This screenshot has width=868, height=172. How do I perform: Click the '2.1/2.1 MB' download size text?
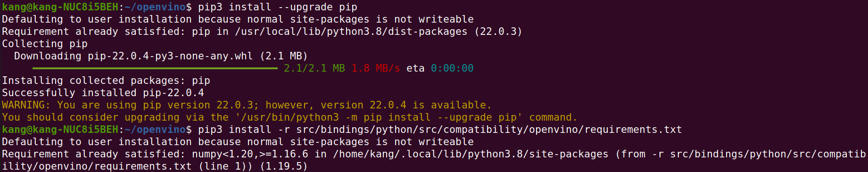(314, 68)
